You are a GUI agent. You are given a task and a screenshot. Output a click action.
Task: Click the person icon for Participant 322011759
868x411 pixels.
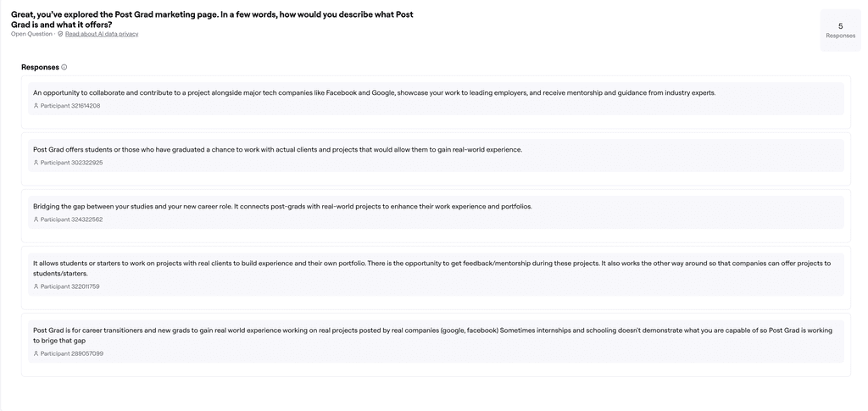pos(36,286)
